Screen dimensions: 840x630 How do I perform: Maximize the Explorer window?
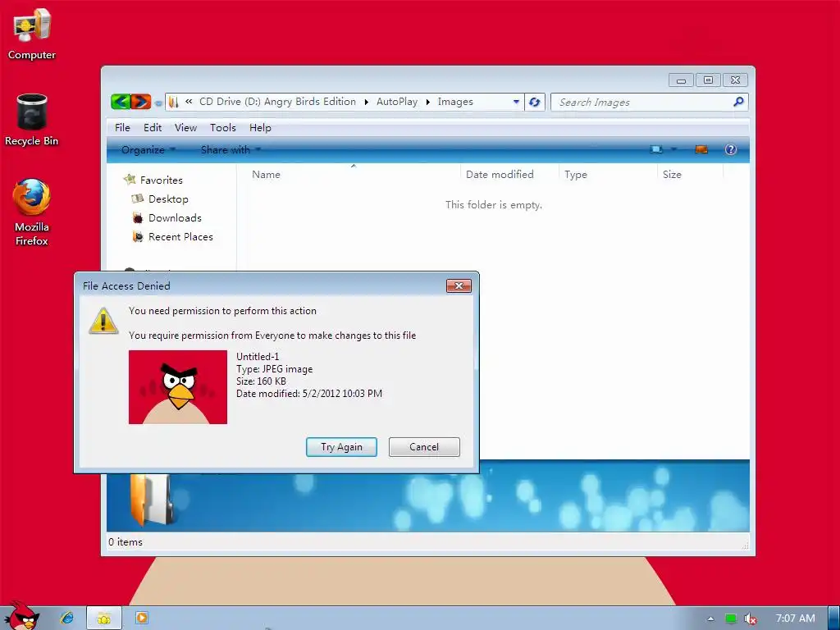(708, 80)
